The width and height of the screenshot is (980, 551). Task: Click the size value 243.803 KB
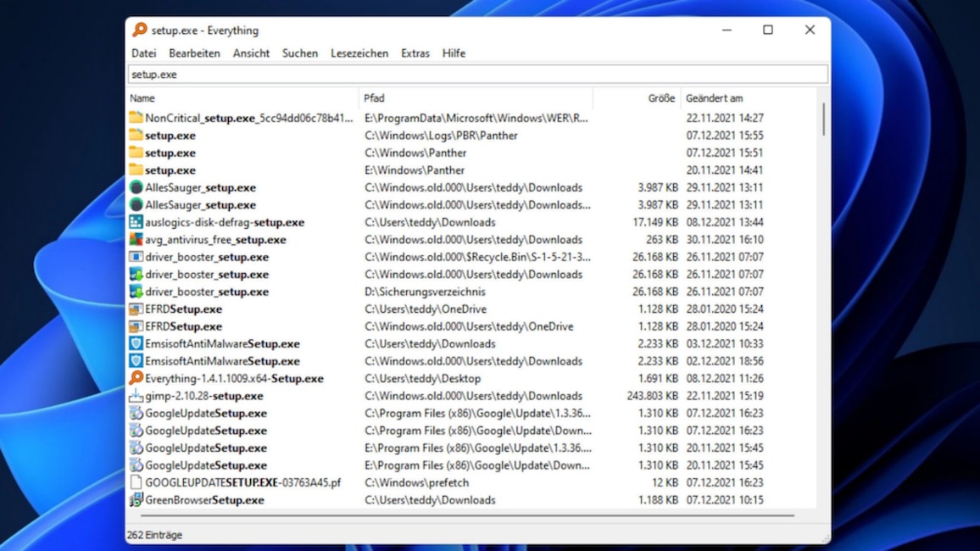pyautogui.click(x=653, y=396)
